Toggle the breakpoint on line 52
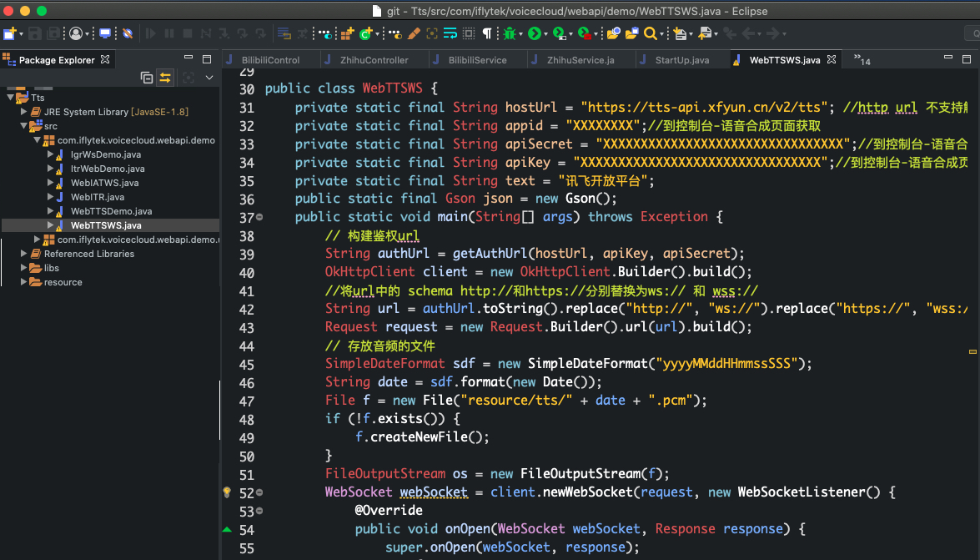This screenshot has height=560, width=980. (225, 492)
